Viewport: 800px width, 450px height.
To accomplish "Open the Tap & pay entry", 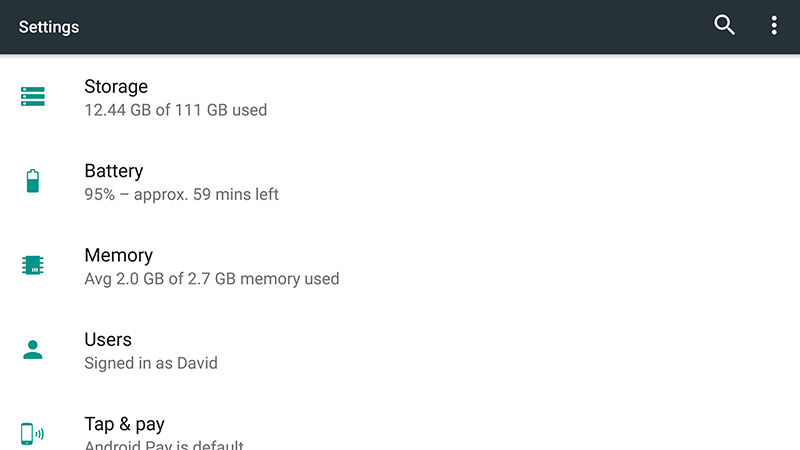I will click(124, 424).
